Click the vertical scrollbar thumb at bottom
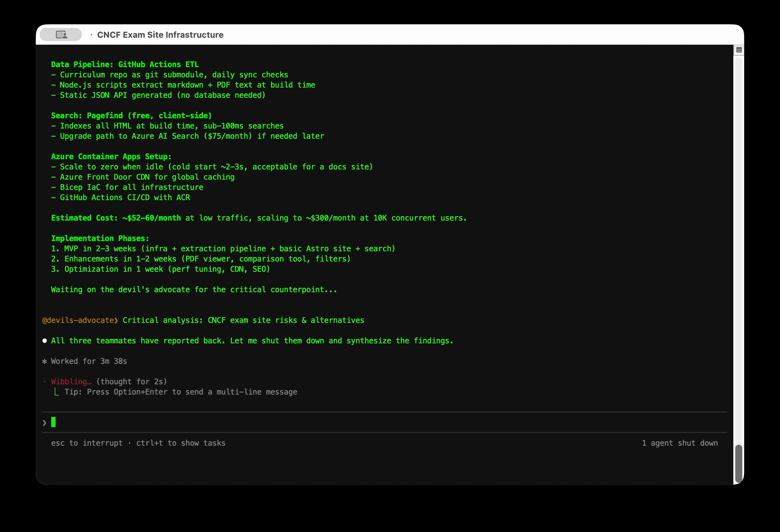 tap(738, 463)
